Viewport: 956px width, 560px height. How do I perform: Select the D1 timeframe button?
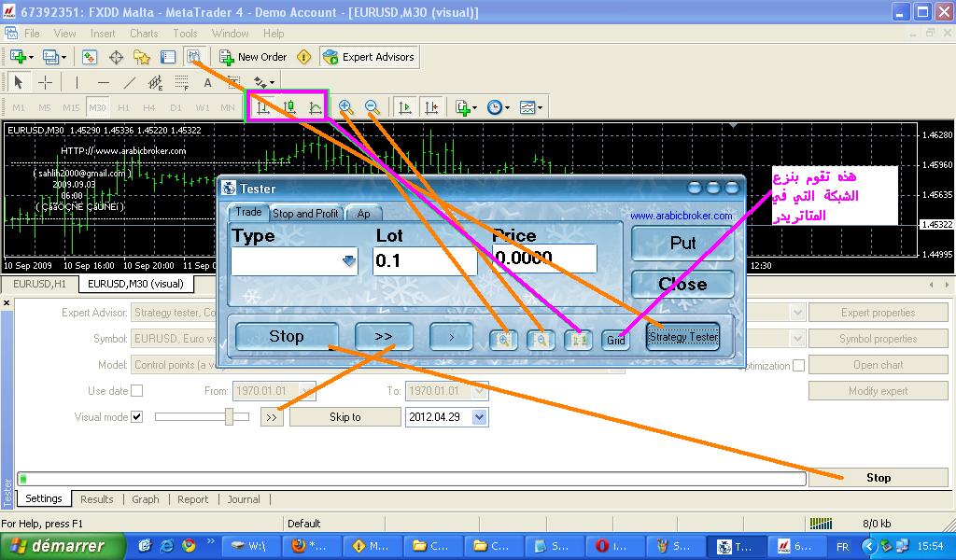176,108
